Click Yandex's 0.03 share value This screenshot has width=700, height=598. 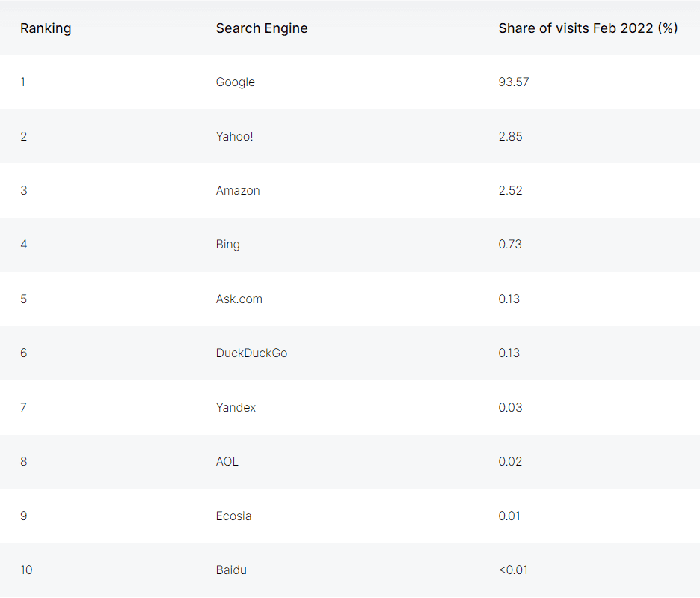[511, 408]
